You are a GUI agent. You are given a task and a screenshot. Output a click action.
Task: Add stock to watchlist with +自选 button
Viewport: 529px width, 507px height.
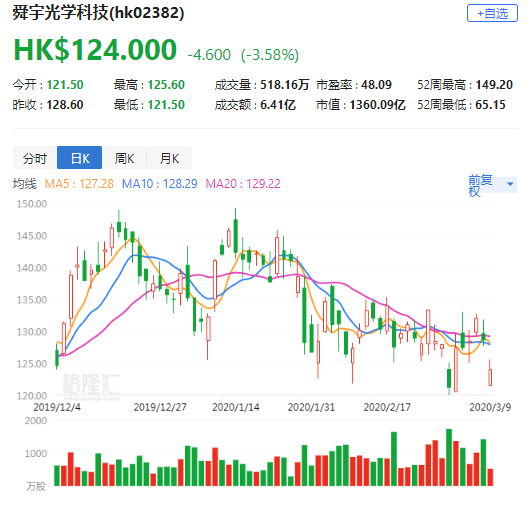pos(492,13)
